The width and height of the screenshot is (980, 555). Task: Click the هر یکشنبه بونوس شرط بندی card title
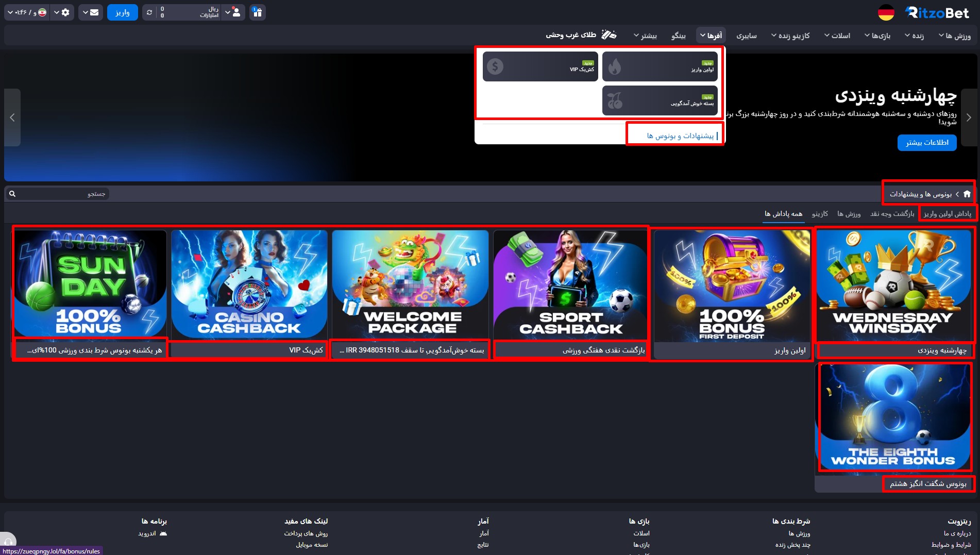(94, 350)
